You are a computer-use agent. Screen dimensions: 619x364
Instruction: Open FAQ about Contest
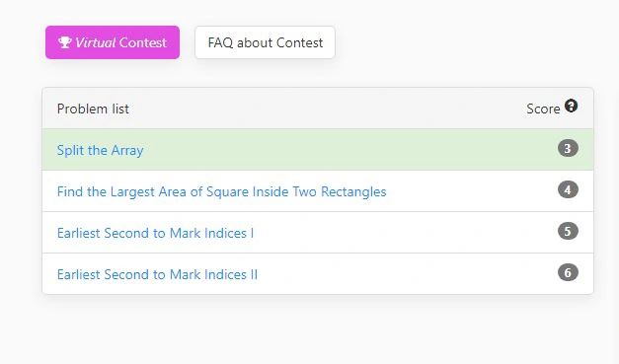pos(265,42)
